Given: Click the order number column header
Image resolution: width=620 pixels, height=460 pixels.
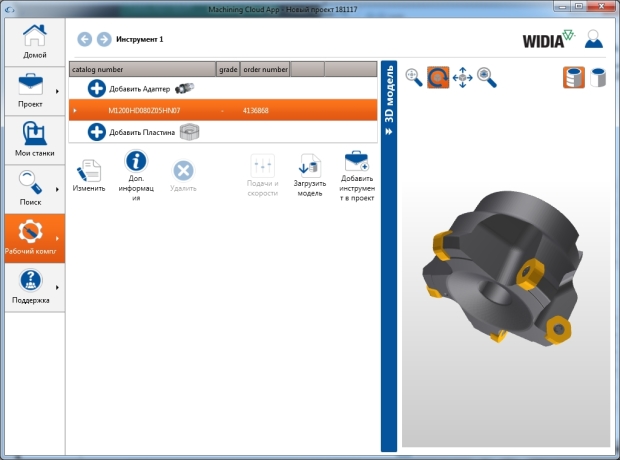Looking at the screenshot, I should [x=265, y=69].
